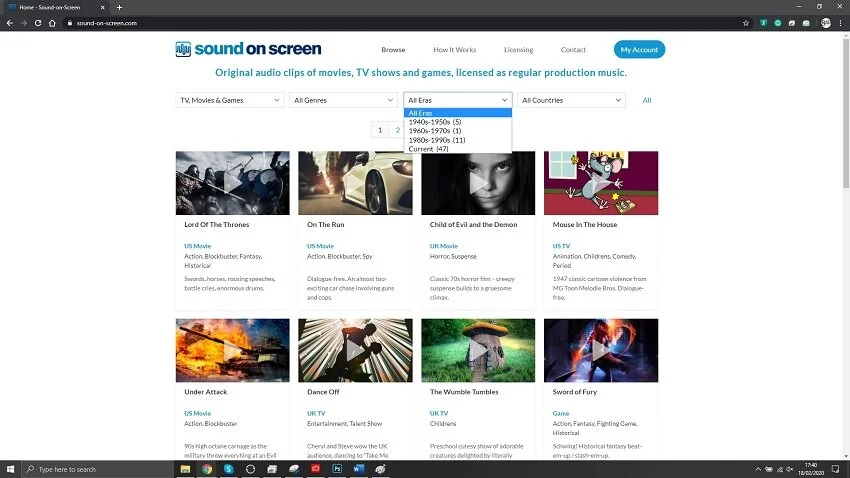Open the Under Attack title
The width and height of the screenshot is (850, 478).
[x=205, y=392]
